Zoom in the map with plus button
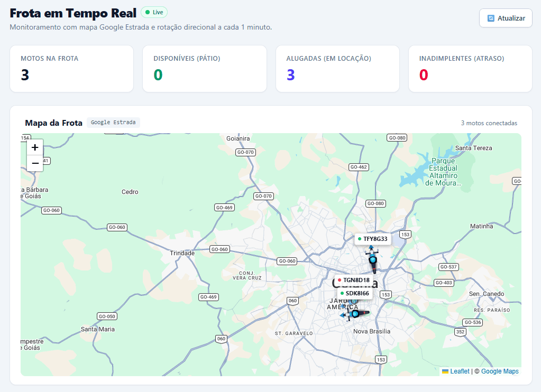Image resolution: width=541 pixels, height=392 pixels. click(x=35, y=147)
